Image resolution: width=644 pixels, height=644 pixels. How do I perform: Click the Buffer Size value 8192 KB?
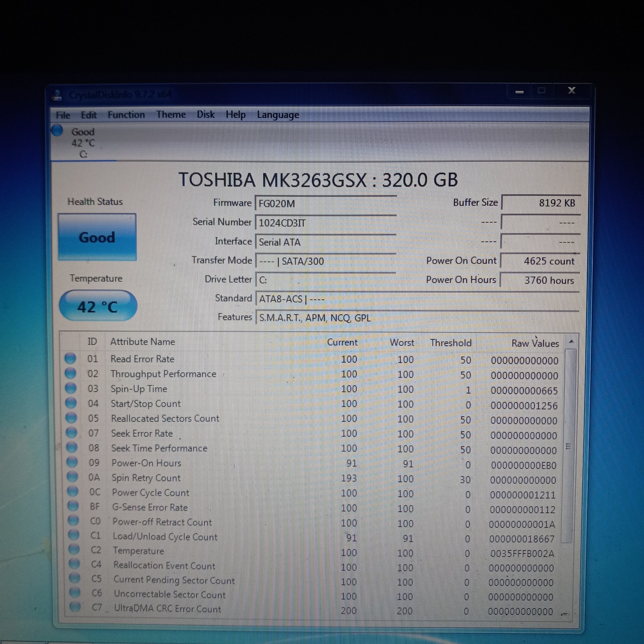541,202
